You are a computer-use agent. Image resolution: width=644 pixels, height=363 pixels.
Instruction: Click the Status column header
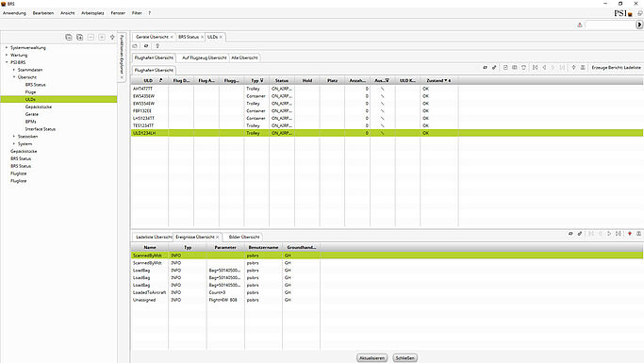point(282,80)
